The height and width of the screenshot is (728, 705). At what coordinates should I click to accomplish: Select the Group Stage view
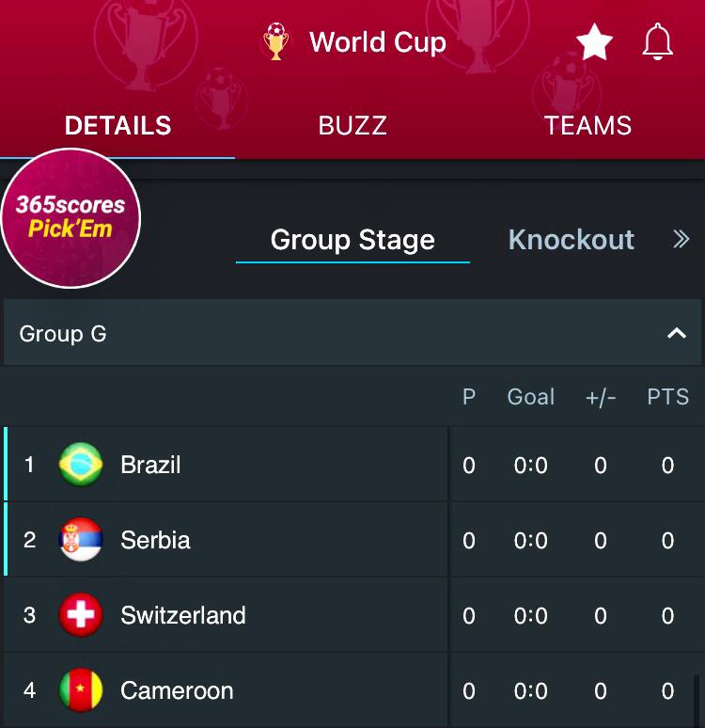[352, 240]
